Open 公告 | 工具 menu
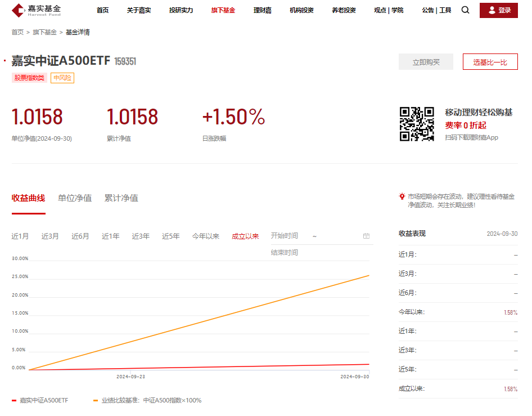Image resolution: width=532 pixels, height=416 pixels. tap(436, 10)
